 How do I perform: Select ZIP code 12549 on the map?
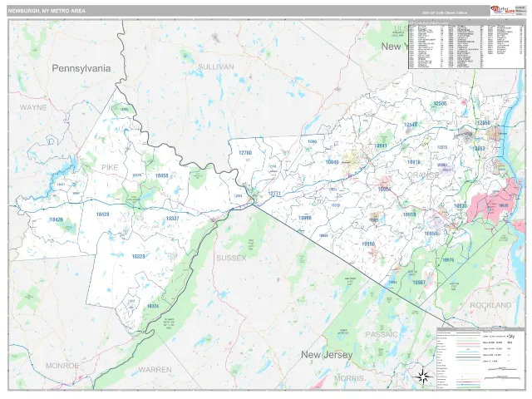coord(411,125)
